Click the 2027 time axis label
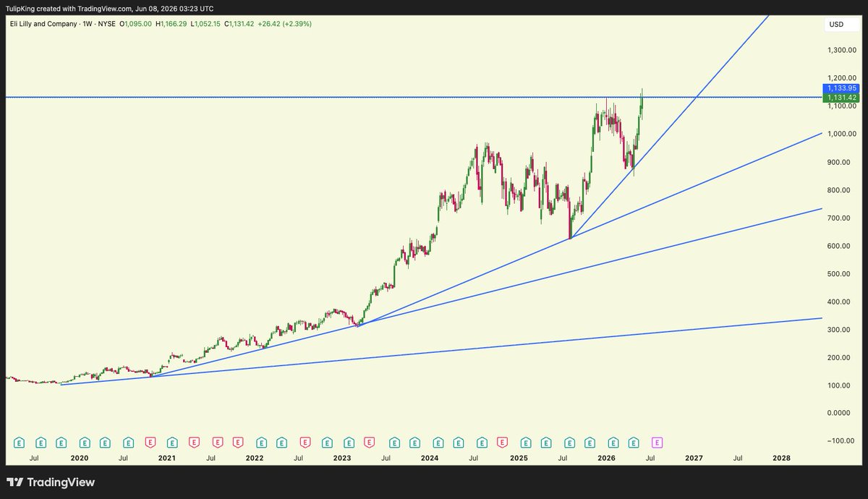The height and width of the screenshot is (499, 868). coord(694,458)
